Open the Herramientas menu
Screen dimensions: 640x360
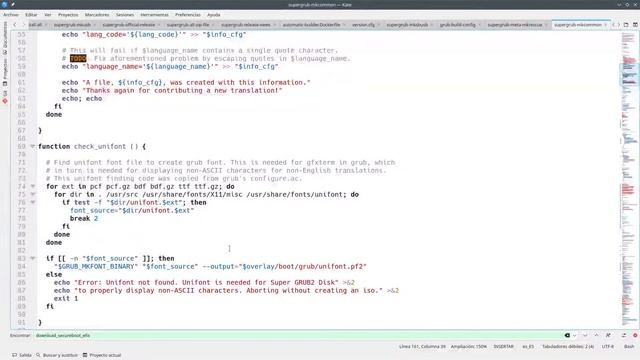[154, 15]
